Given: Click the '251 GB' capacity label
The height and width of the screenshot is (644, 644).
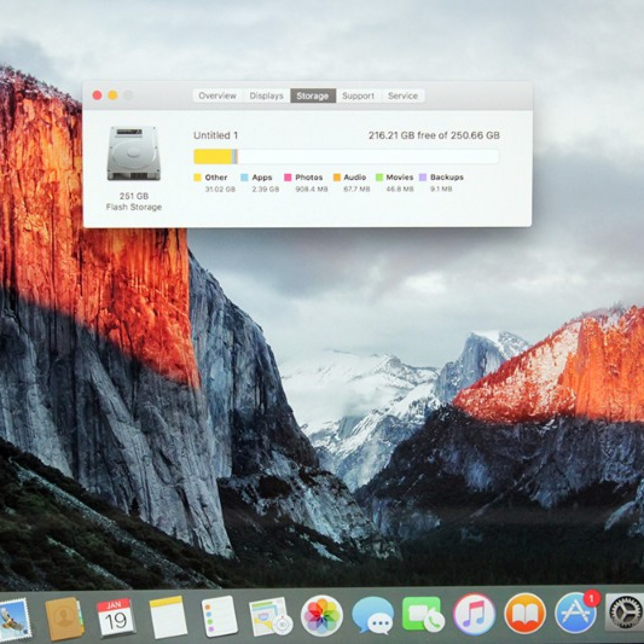Looking at the screenshot, I should (x=134, y=196).
